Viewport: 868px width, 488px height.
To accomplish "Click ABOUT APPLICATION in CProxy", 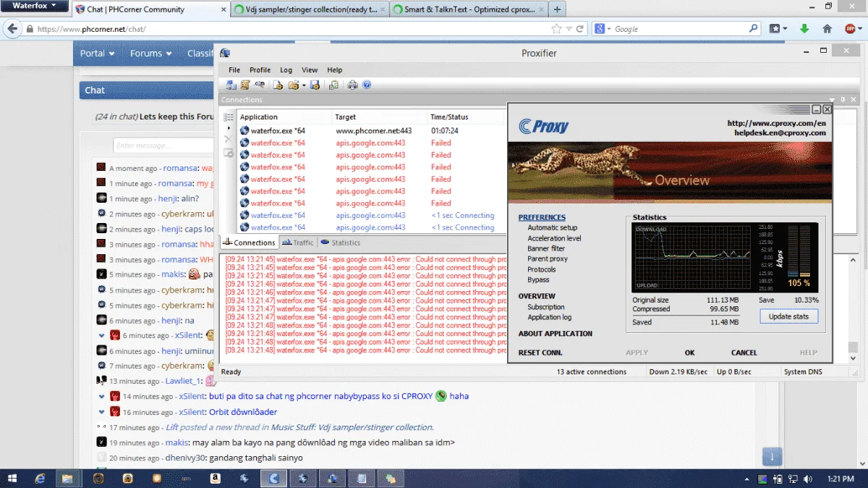I will [555, 334].
